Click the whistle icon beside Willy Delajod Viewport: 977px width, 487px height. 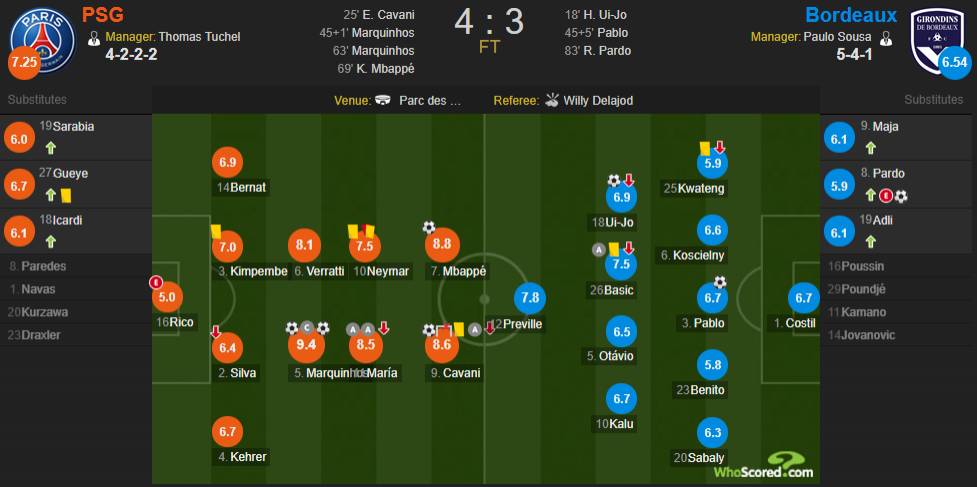coord(552,100)
